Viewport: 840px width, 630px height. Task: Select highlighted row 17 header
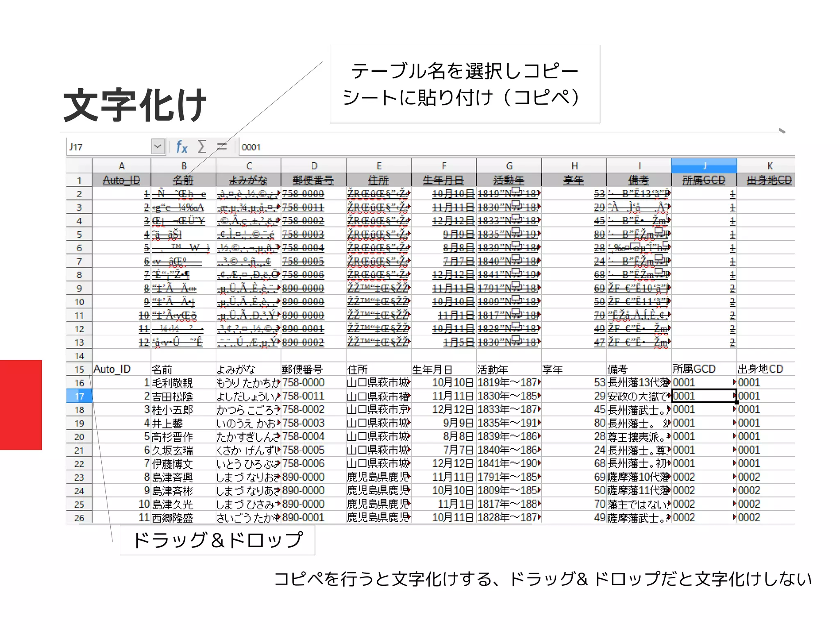click(79, 396)
